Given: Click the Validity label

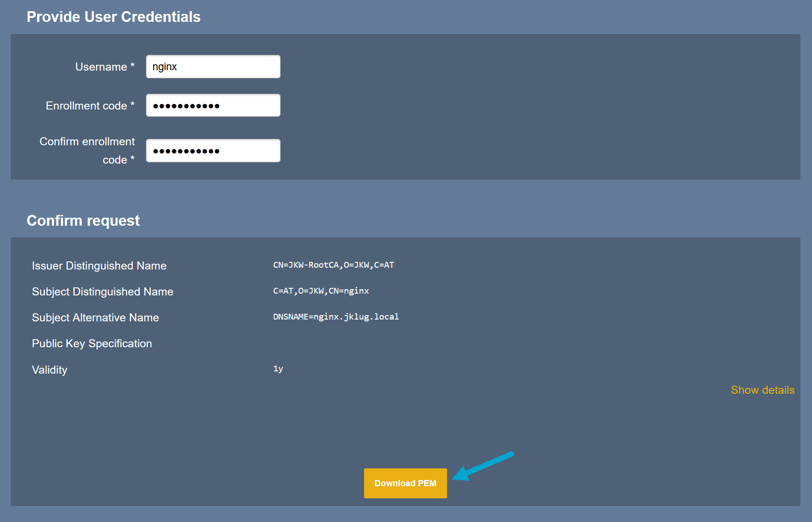Looking at the screenshot, I should (50, 370).
